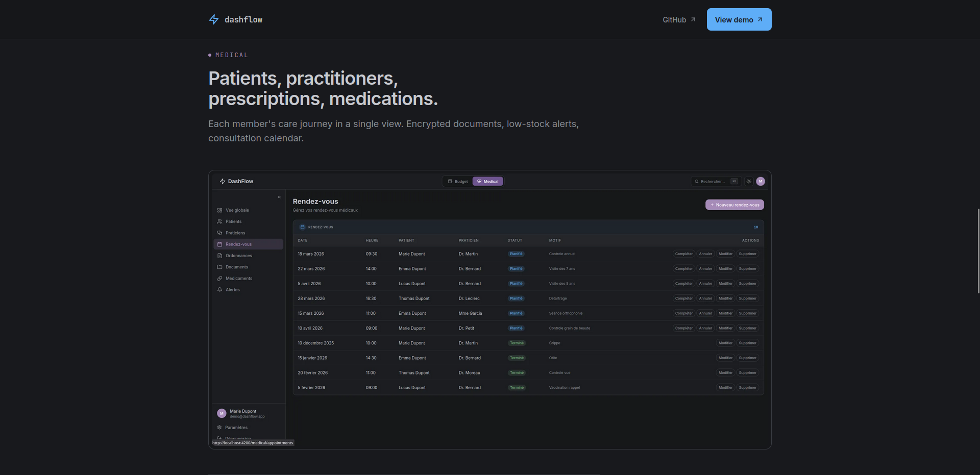The height and width of the screenshot is (475, 980).
Task: Click the DashFlow logo inside the app preview
Action: pyautogui.click(x=236, y=181)
